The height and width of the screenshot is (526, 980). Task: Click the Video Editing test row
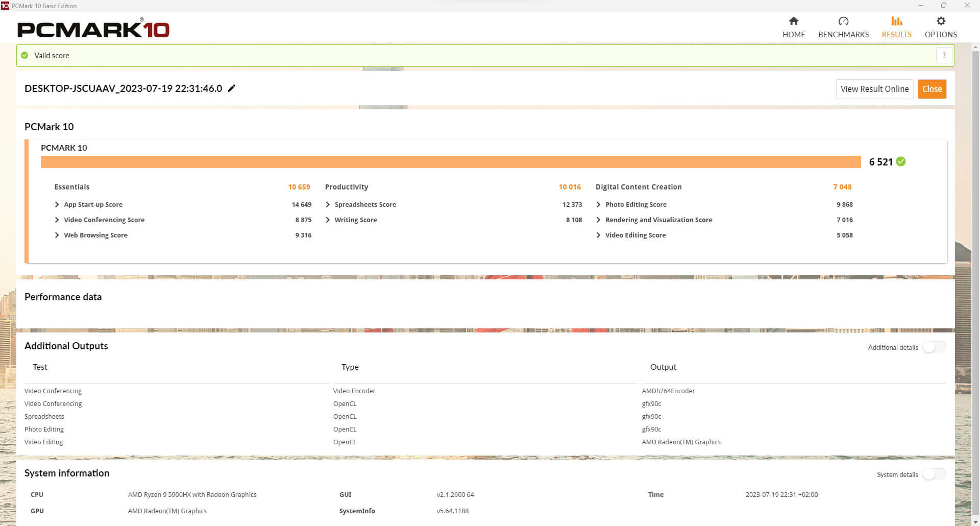[43, 442]
